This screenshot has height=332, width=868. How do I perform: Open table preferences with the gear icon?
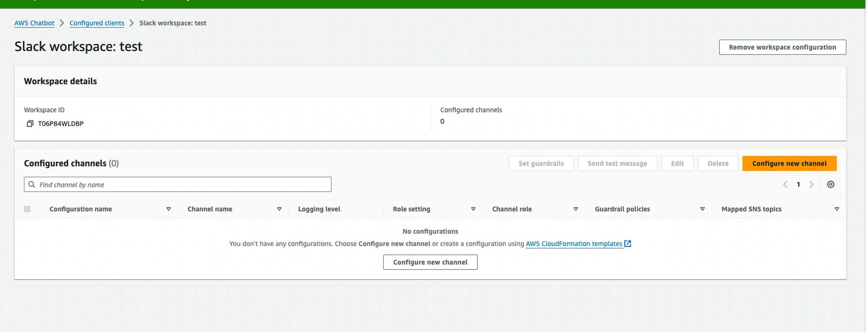point(831,184)
